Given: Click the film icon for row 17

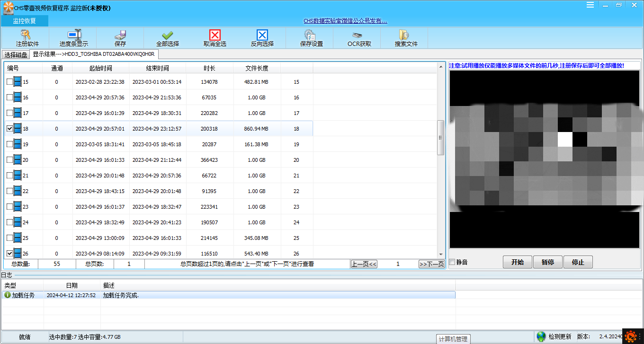Looking at the screenshot, I should [18, 113].
